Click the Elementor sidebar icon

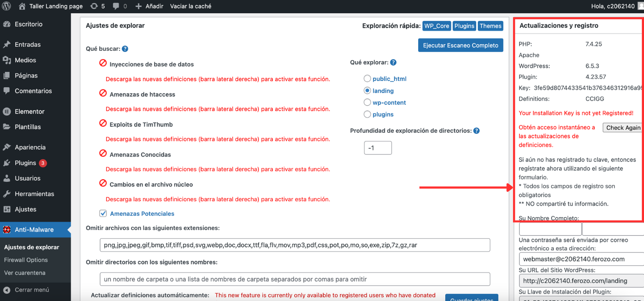pyautogui.click(x=7, y=111)
